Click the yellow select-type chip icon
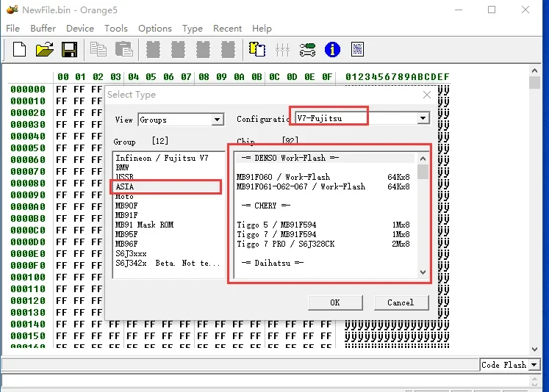This screenshot has height=392, width=549. pyautogui.click(x=257, y=49)
